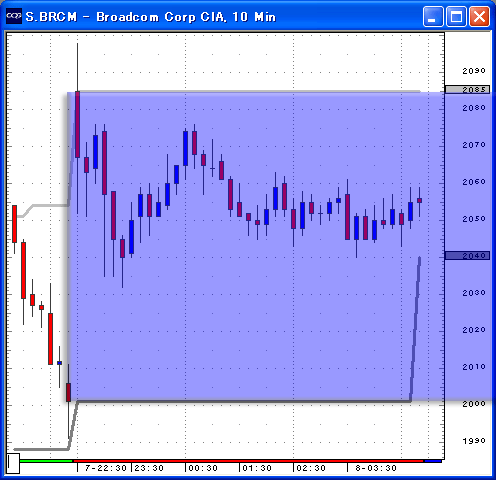
Task: Click the 2000 price scale label
Action: click(x=474, y=404)
